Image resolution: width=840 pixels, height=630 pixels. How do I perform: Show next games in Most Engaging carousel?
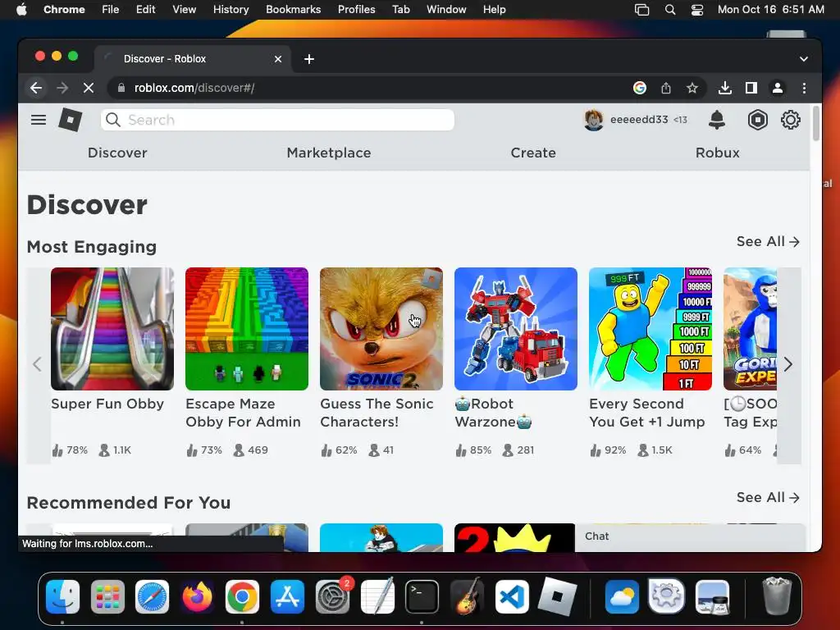tap(788, 364)
